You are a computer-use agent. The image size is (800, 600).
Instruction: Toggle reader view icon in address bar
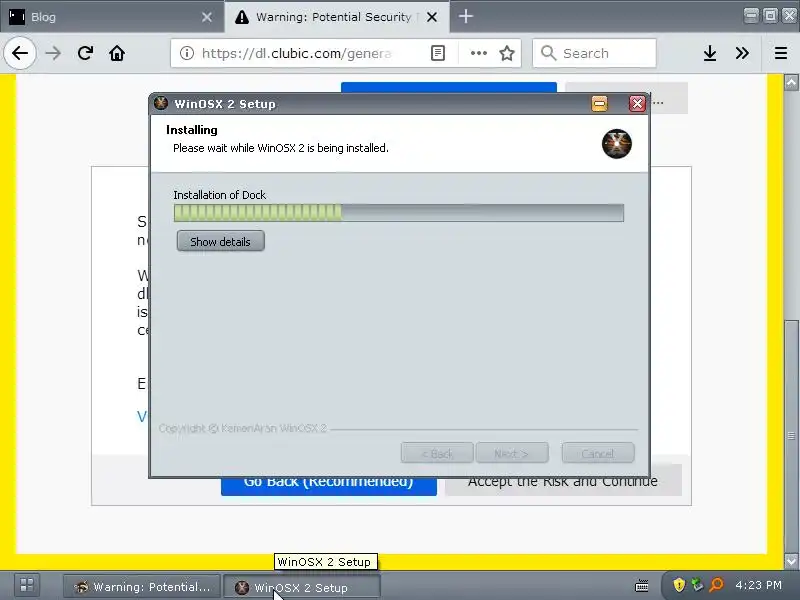[438, 53]
